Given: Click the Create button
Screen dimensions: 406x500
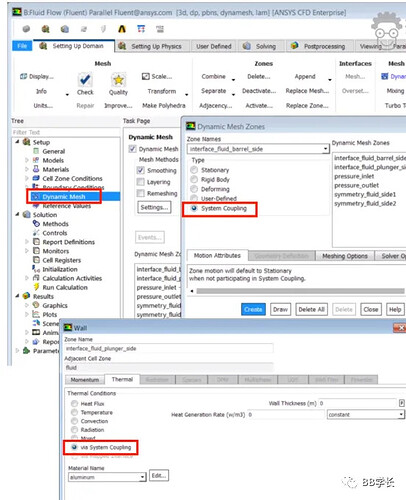Looking at the screenshot, I should point(253,309).
